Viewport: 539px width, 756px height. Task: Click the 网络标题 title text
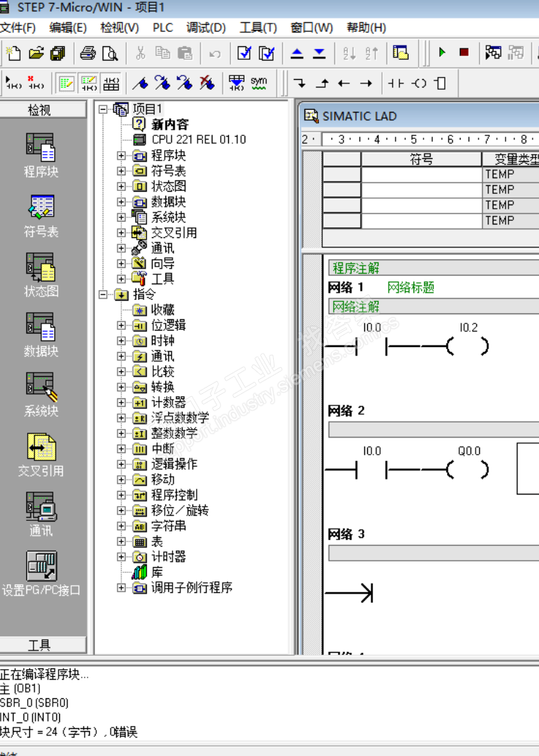411,287
